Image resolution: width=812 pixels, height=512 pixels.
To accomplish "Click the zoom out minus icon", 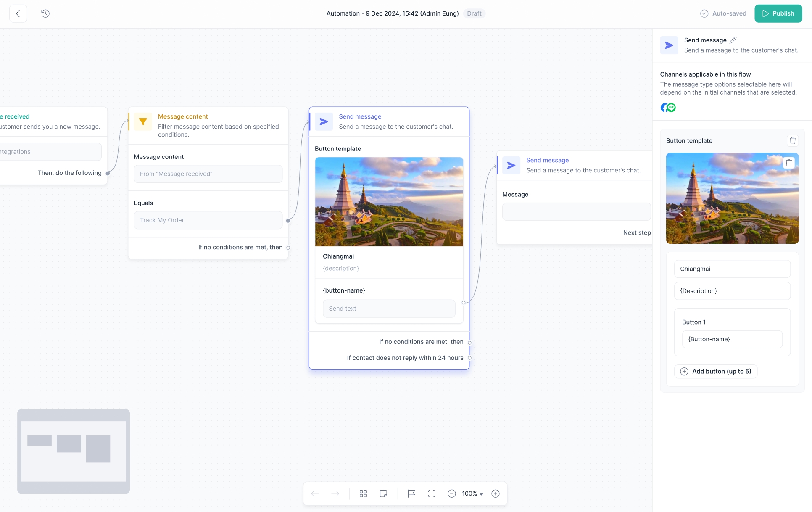I will (452, 494).
